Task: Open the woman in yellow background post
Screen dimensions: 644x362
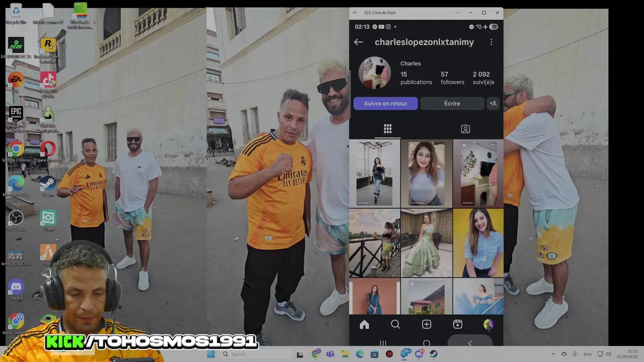Action: coord(478,243)
